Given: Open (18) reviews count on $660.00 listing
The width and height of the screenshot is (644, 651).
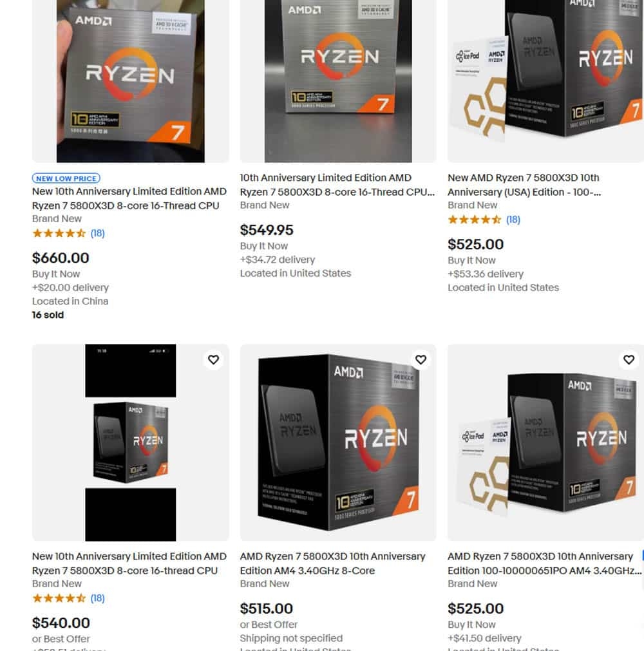Looking at the screenshot, I should point(98,233).
